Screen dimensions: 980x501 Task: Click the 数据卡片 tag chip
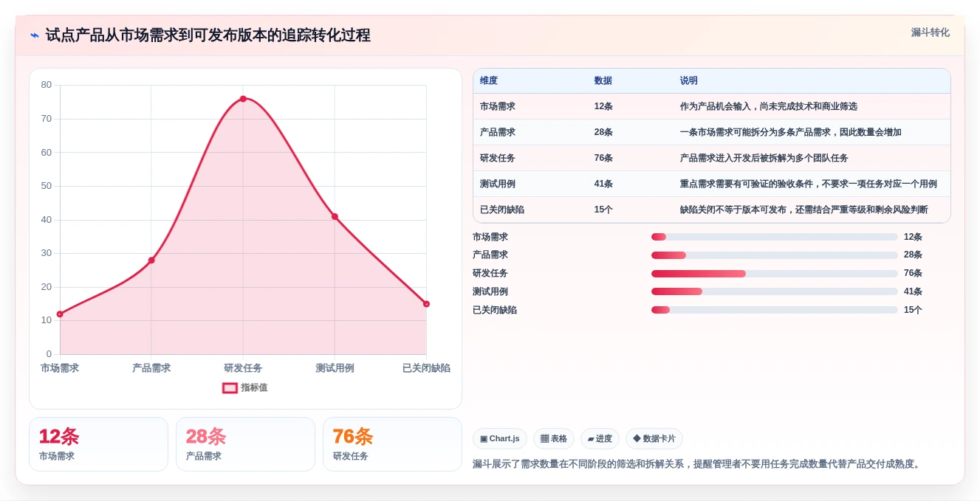[654, 438]
